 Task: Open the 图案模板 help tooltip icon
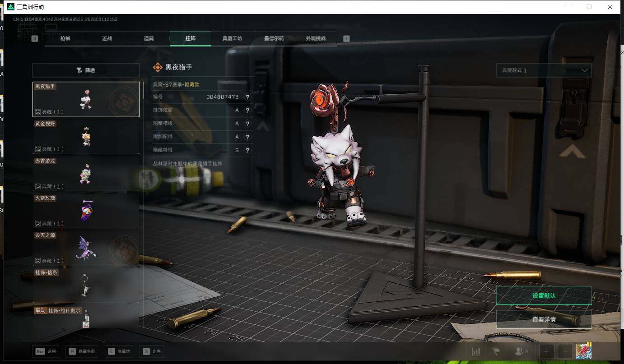click(x=247, y=124)
